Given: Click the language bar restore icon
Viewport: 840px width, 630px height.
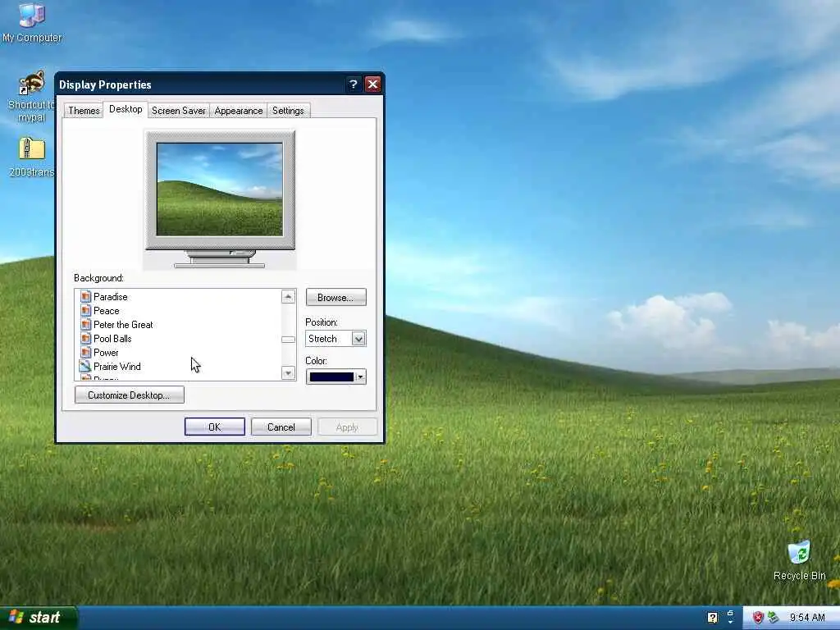Looking at the screenshot, I should tap(730, 613).
